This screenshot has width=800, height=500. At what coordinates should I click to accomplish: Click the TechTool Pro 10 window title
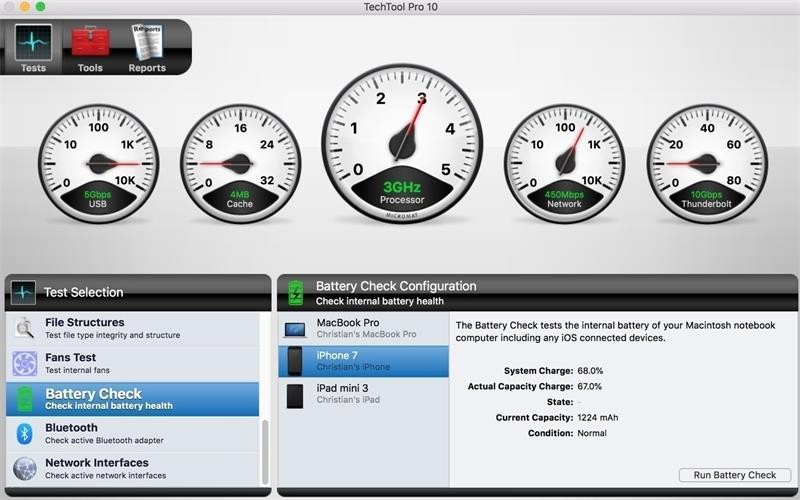point(401,7)
